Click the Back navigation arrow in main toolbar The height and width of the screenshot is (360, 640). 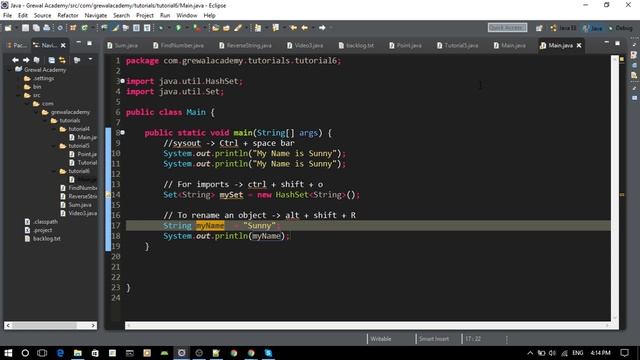tap(304, 28)
